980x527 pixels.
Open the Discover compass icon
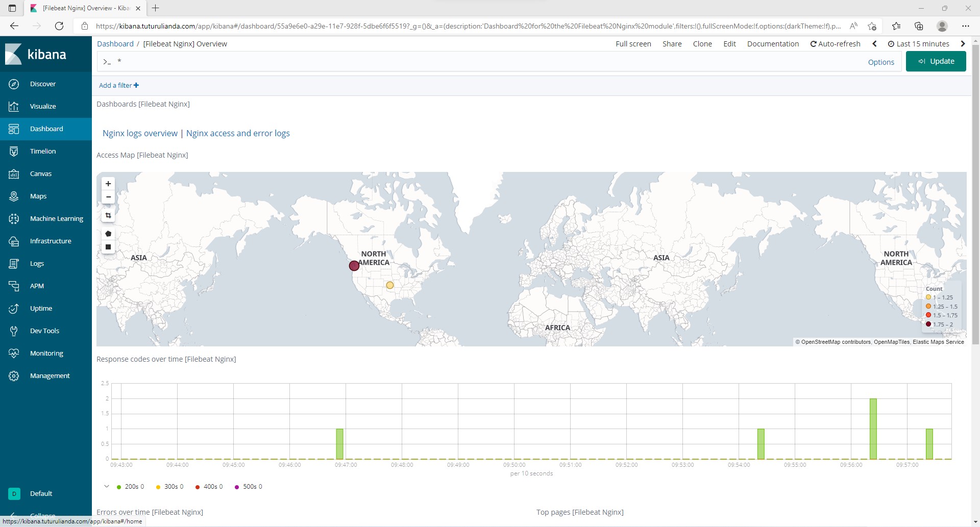pos(14,84)
